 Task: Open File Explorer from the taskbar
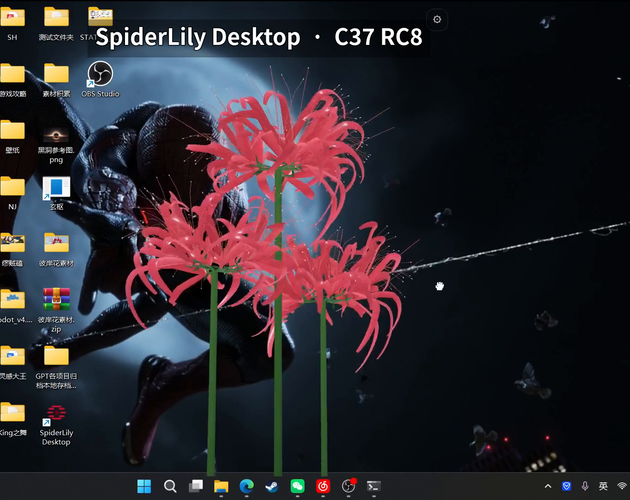pyautogui.click(x=221, y=486)
